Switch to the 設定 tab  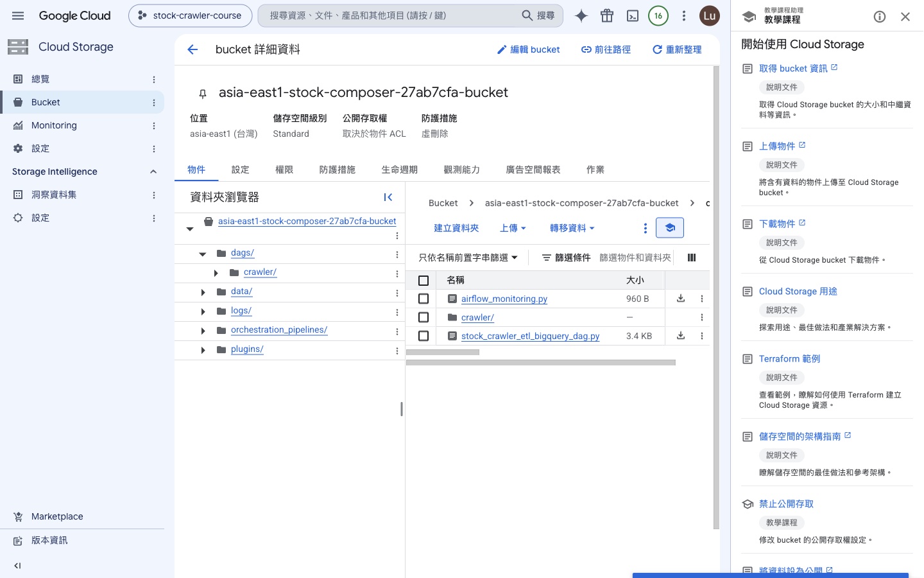point(240,170)
